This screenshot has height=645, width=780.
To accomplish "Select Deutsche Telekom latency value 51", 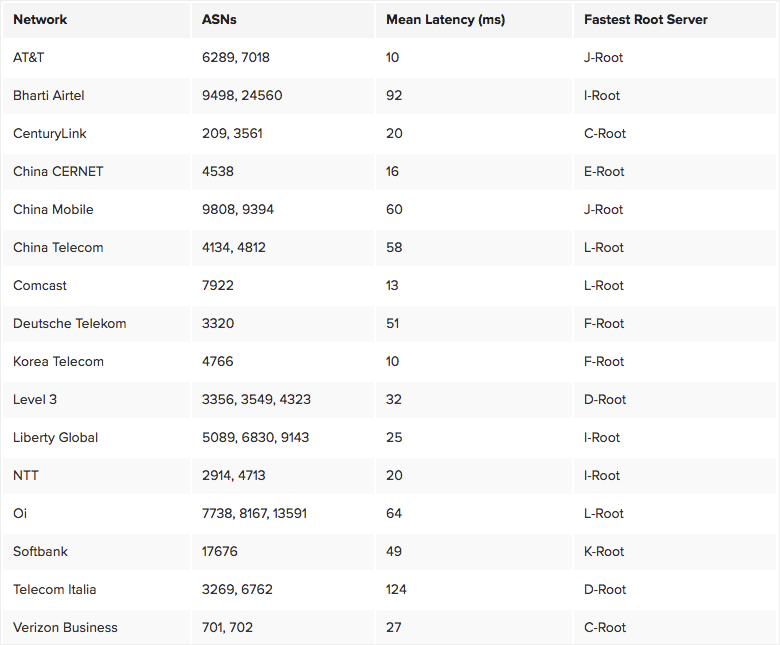I will coord(393,324).
